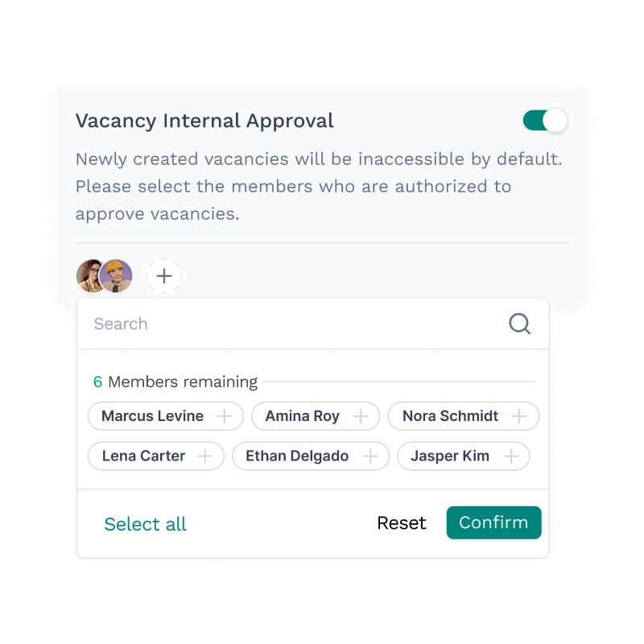Choose the Amina Roy member chip

tap(303, 416)
